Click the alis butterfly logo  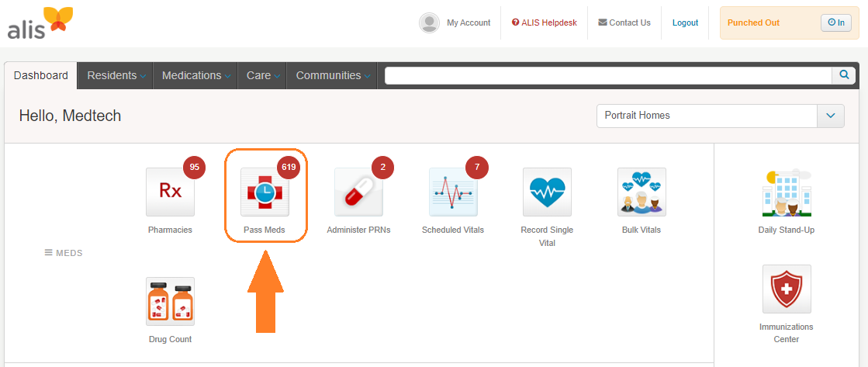click(x=40, y=23)
